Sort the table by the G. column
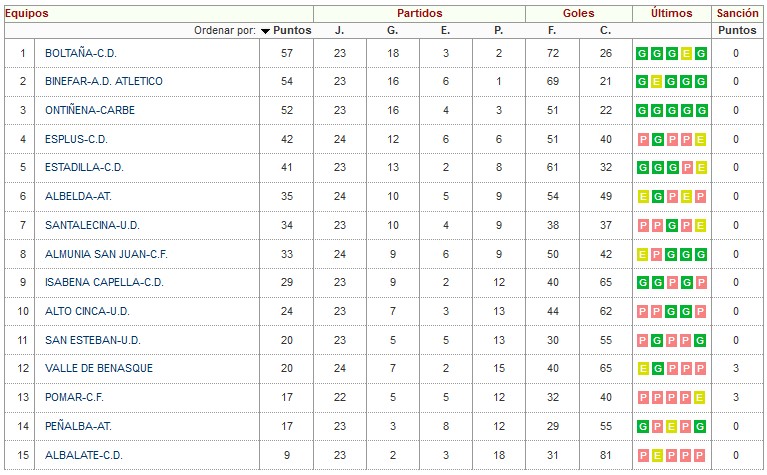This screenshot has width=767, height=475. point(392,30)
